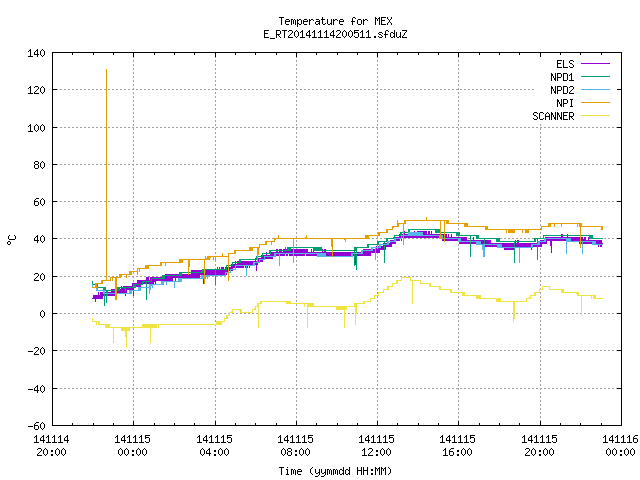This screenshot has width=640, height=480.
Task: Click the ELS legend label
Action: pyautogui.click(x=565, y=64)
